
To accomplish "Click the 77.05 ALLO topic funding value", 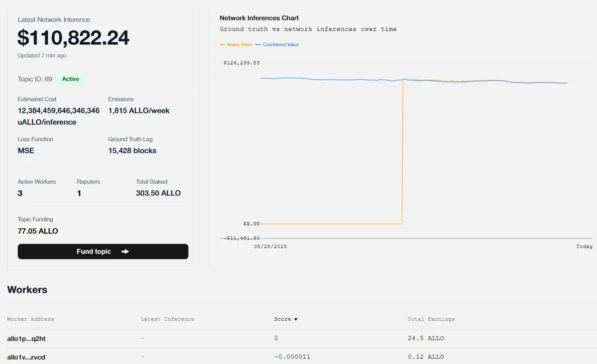I will [x=38, y=231].
